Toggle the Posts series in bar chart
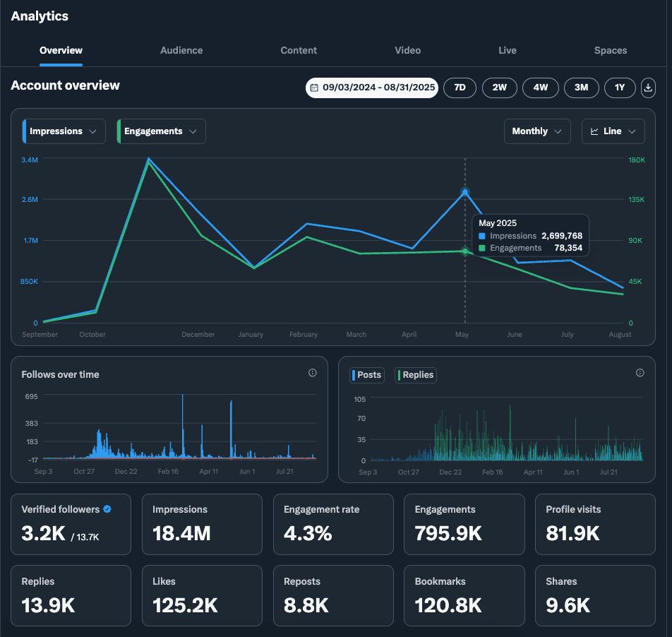 point(367,375)
